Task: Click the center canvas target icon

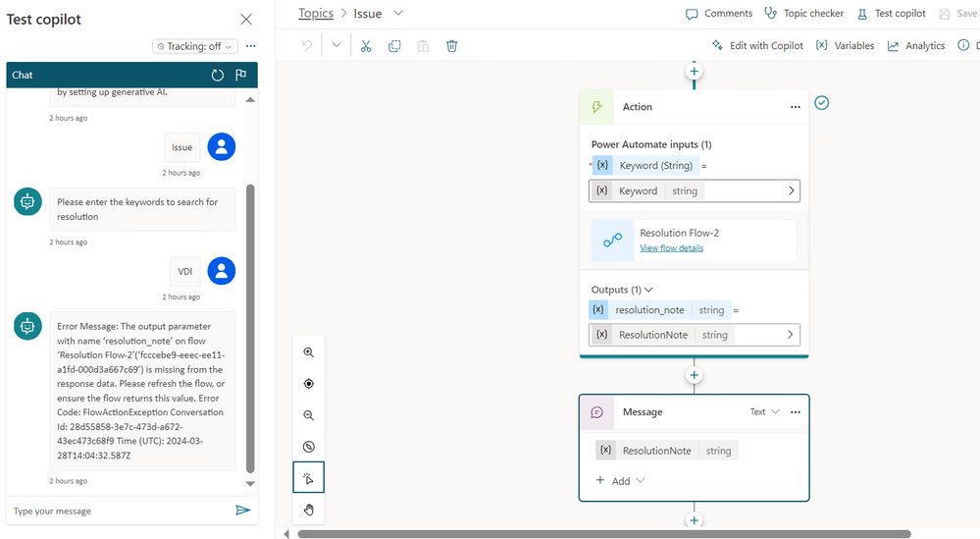Action: (x=309, y=383)
